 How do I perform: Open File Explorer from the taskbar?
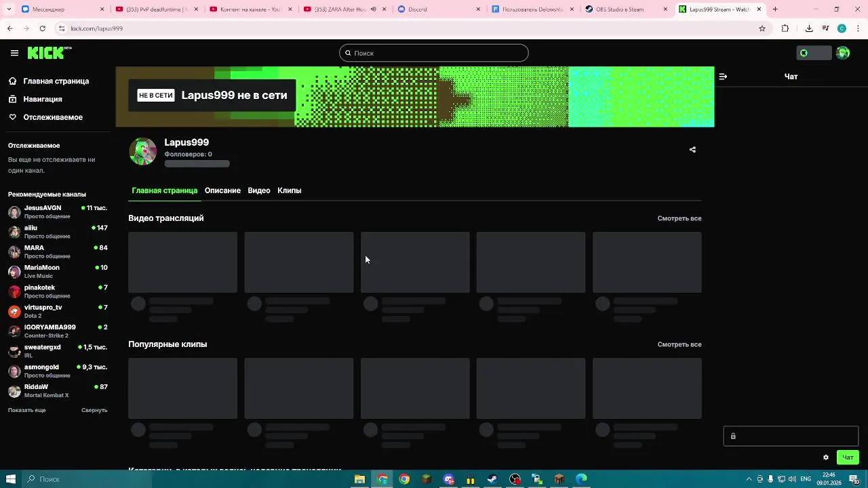coord(359,479)
